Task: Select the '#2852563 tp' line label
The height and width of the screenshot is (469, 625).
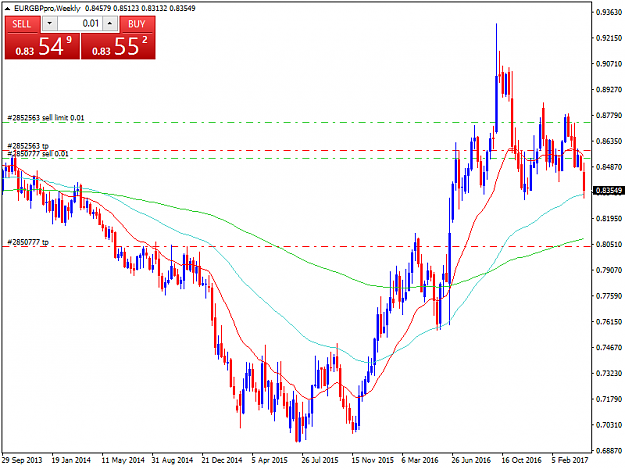Action: point(28,146)
